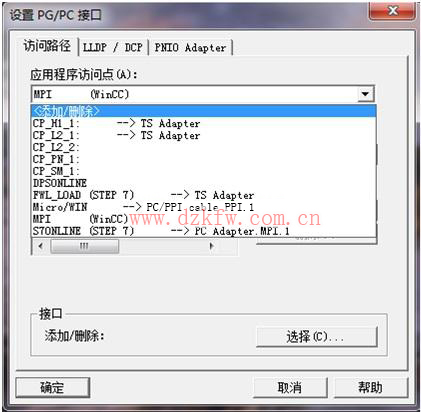Select the <添加/删除> list entry
This screenshot has height=412, width=421.
click(x=204, y=111)
